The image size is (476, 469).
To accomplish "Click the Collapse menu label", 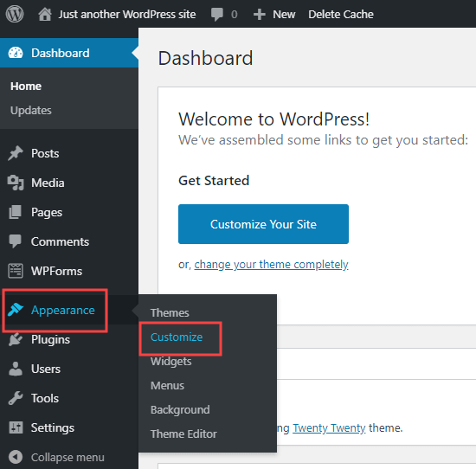I will (68, 457).
